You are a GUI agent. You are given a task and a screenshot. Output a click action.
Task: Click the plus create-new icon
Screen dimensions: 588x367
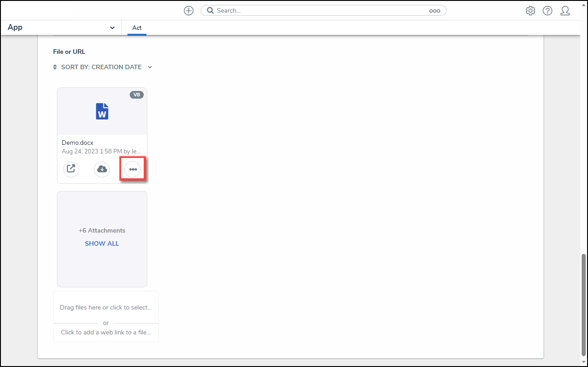click(188, 11)
